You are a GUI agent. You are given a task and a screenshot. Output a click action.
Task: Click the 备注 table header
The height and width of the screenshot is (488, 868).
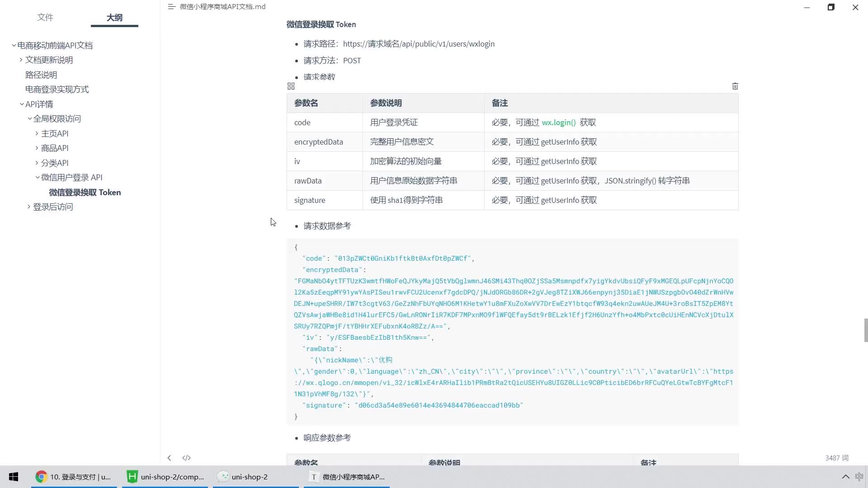tap(611, 103)
